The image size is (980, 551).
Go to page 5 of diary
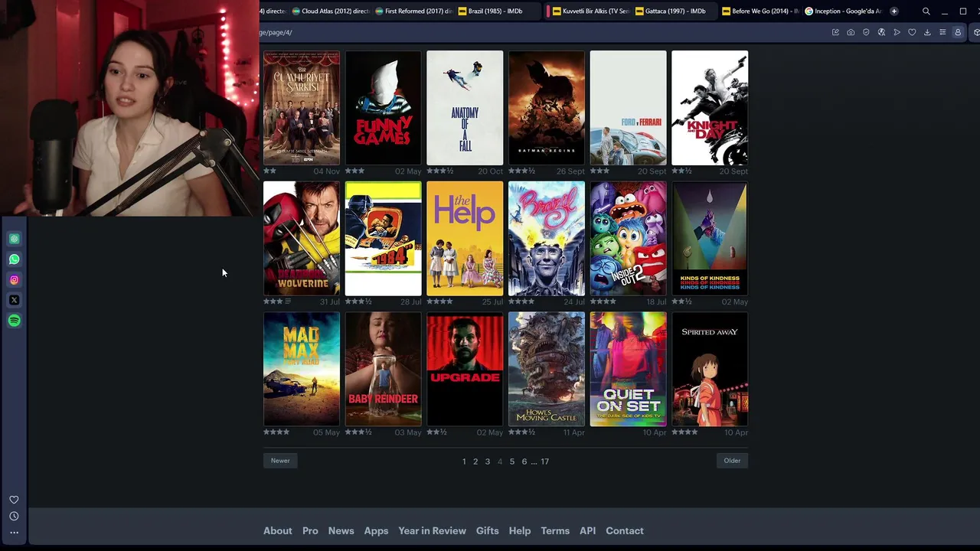pos(512,461)
